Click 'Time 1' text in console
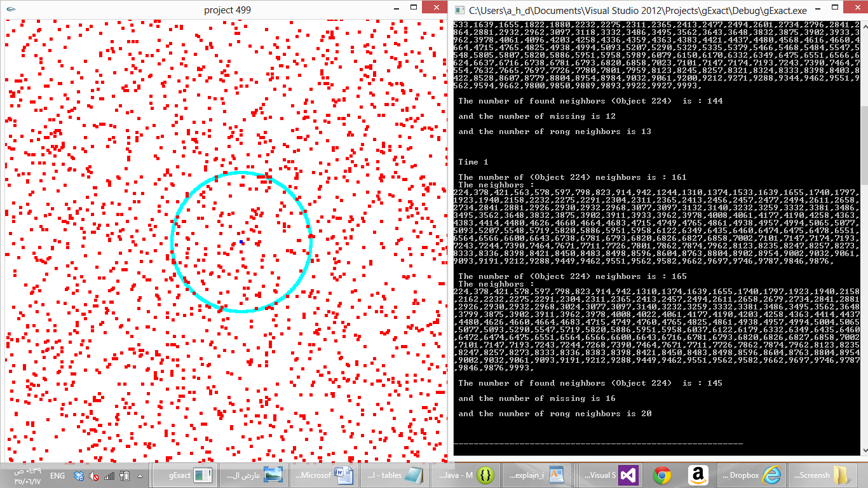The height and width of the screenshot is (488, 868). tap(473, 162)
